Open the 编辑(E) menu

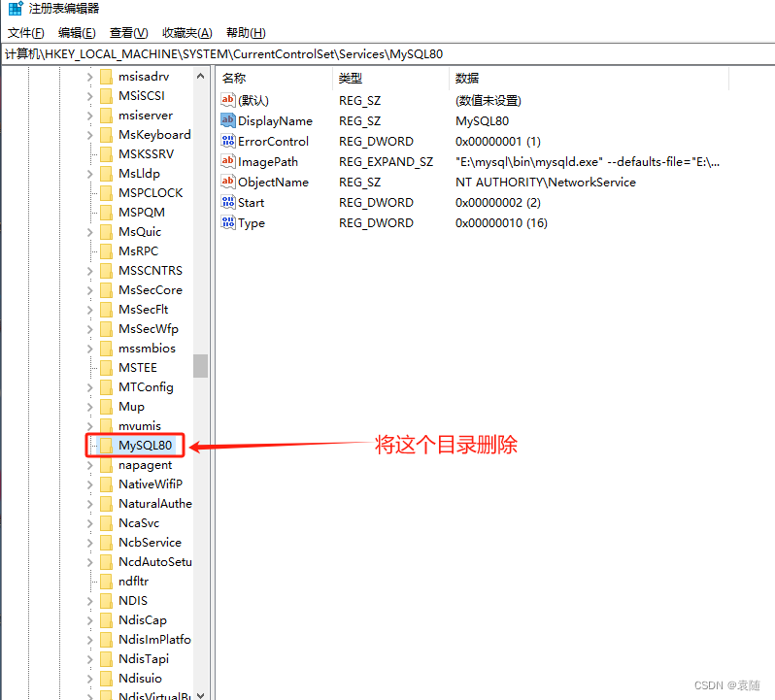click(77, 33)
